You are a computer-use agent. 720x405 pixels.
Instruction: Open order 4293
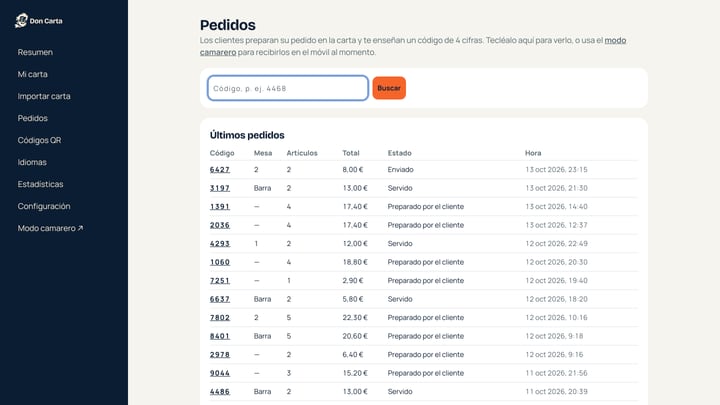tap(219, 244)
